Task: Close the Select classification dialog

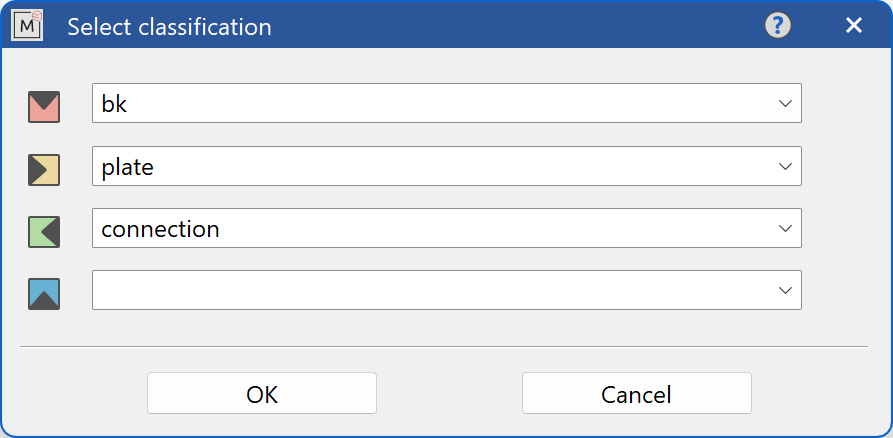Action: pos(853,26)
